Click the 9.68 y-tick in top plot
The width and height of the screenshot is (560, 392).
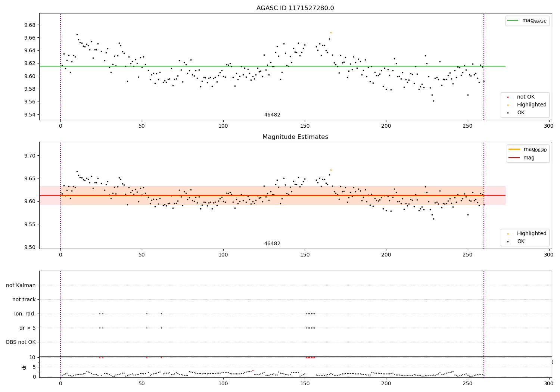[x=31, y=25]
